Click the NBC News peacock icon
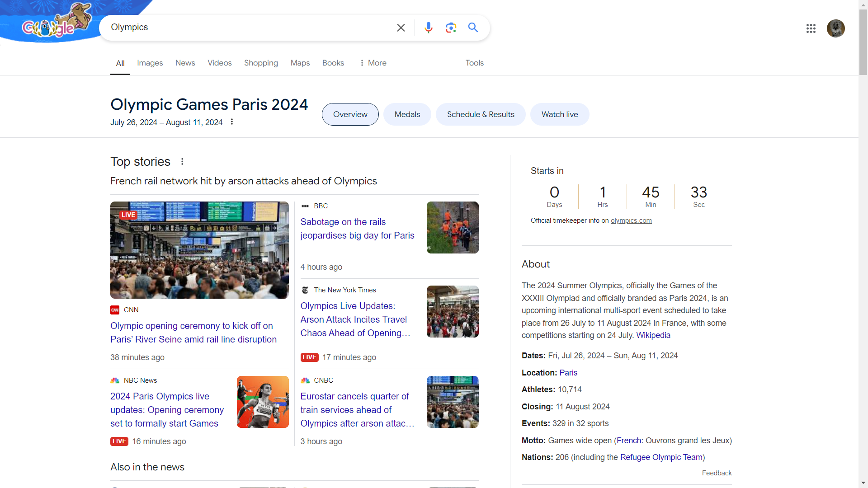Viewport: 868px width, 488px height. click(115, 380)
